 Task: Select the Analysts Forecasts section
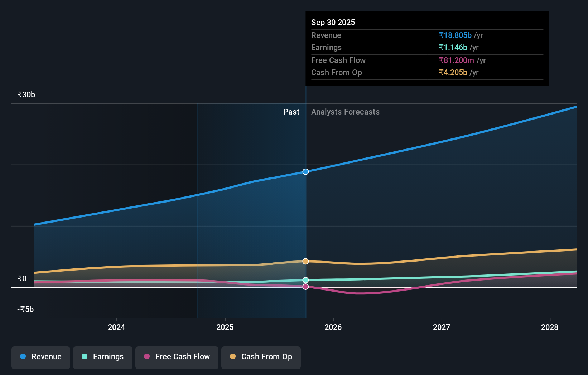click(x=345, y=112)
